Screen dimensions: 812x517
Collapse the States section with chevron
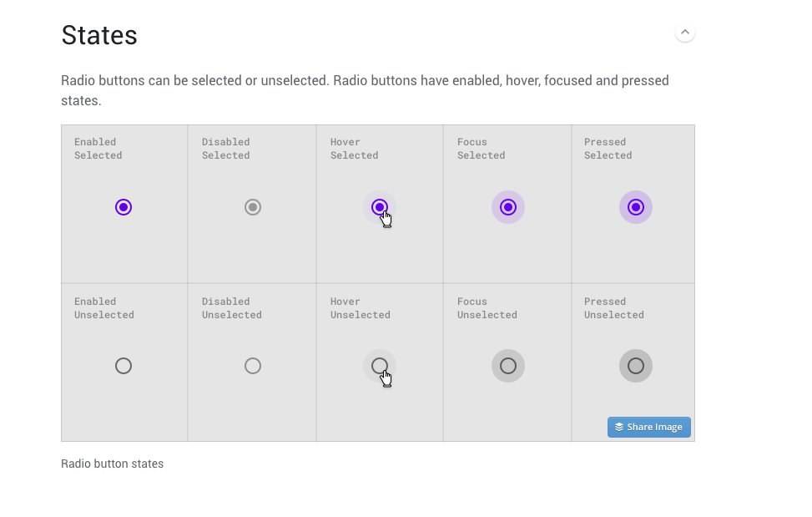coord(684,32)
